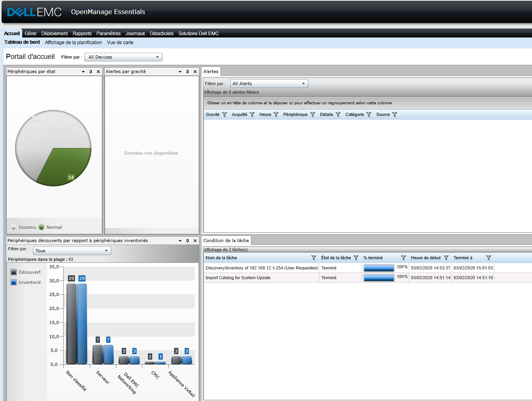Open Solutions Dell EMC menu

[x=198, y=34]
